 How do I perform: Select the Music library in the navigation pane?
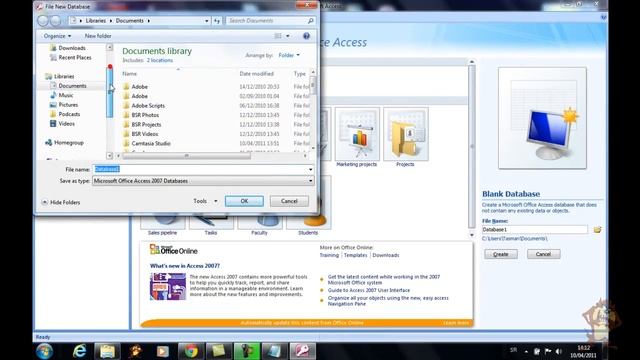click(x=62, y=95)
